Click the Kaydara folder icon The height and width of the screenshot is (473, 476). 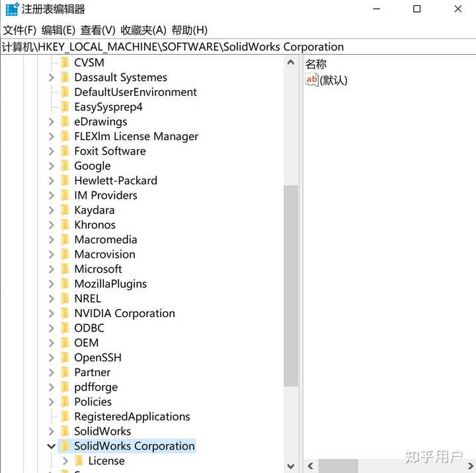coord(65,210)
